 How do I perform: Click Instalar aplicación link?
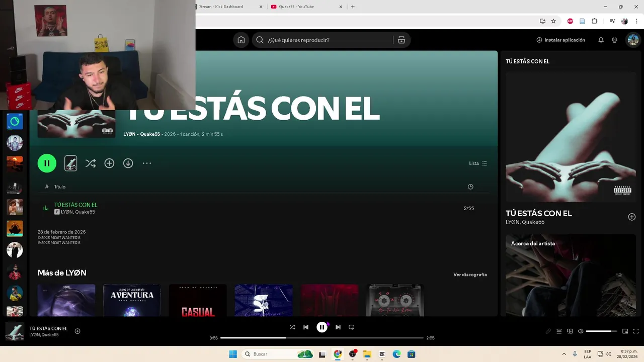560,40
